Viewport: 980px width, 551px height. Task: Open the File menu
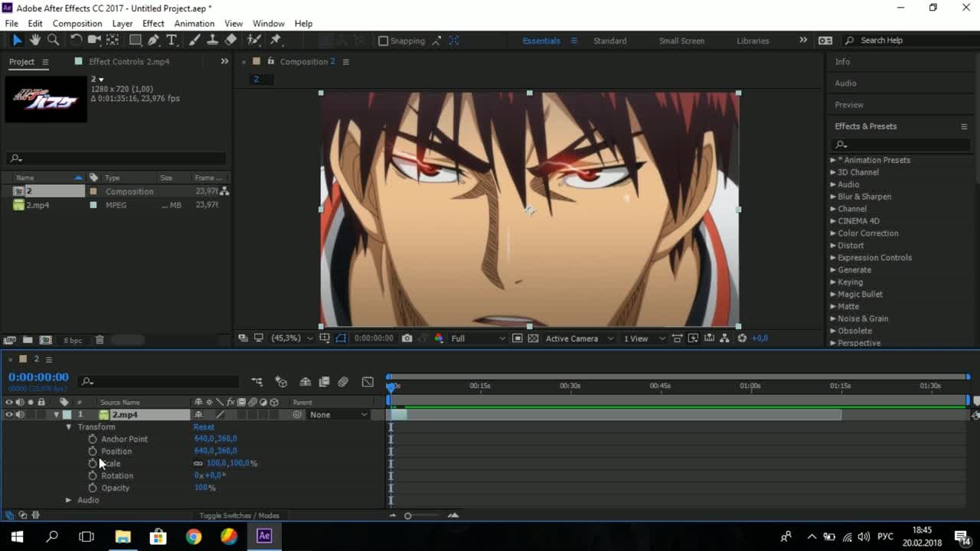[x=11, y=24]
